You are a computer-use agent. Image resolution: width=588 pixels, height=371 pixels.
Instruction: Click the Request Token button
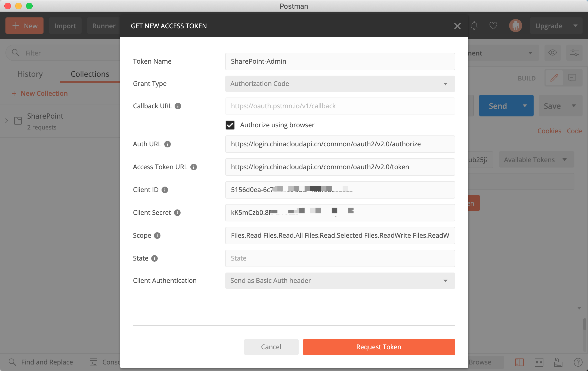coord(379,347)
